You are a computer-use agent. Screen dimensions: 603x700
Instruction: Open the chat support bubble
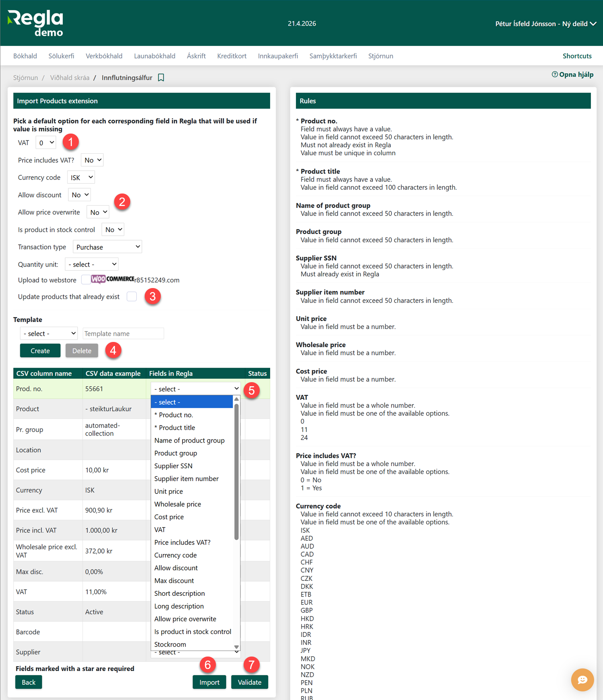pos(582,680)
